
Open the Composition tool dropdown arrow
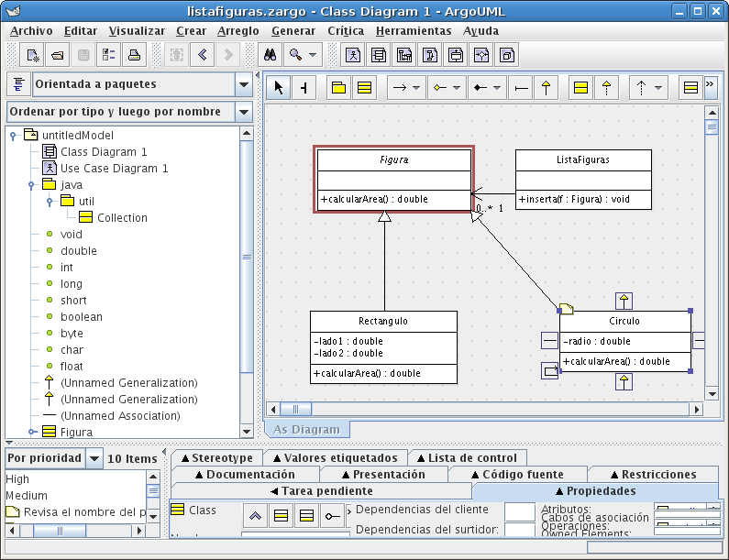point(497,87)
